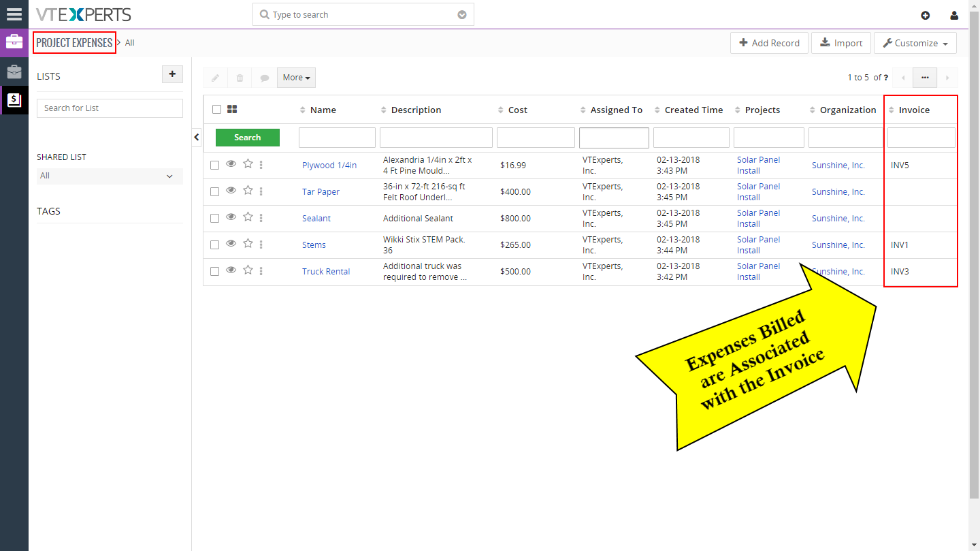Open the purple briefcase module icon
The height and width of the screenshot is (551, 980).
pyautogui.click(x=14, y=43)
